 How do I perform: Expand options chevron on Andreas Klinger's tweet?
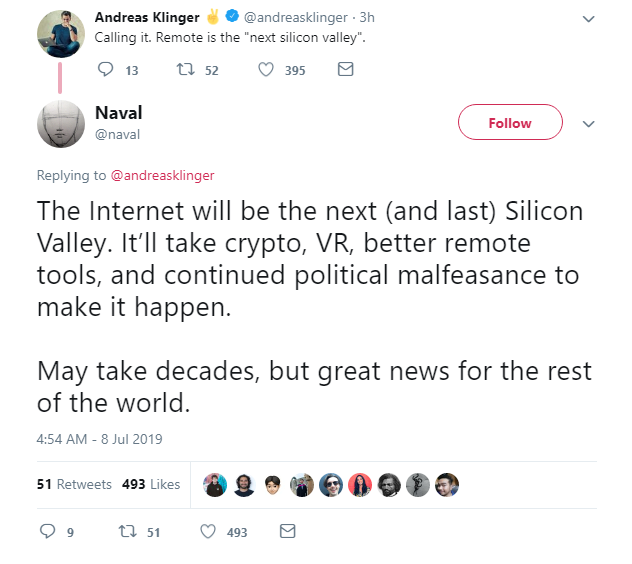point(588,19)
